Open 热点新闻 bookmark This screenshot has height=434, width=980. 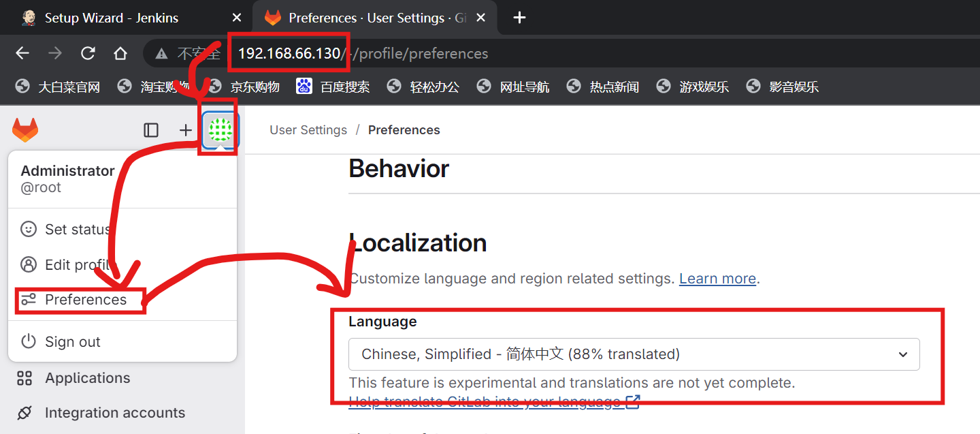pos(603,87)
